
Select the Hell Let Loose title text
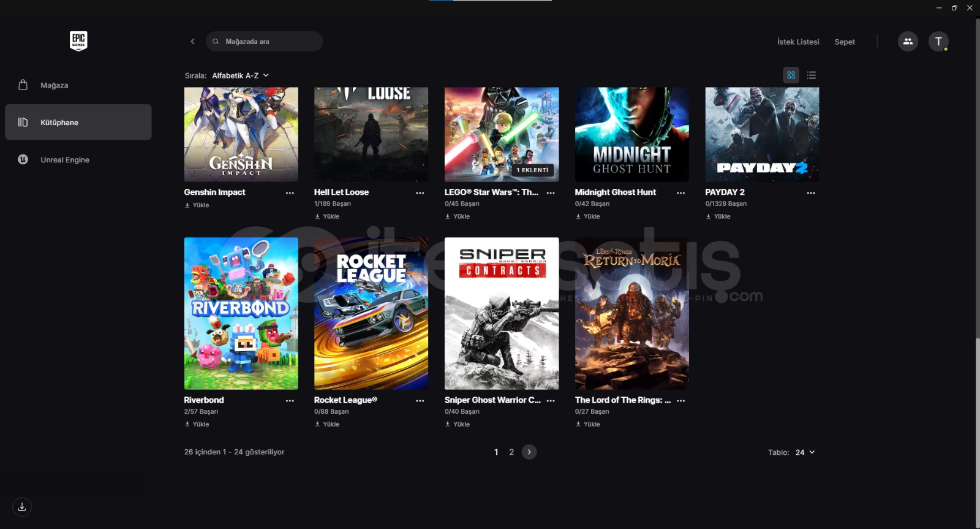[341, 192]
